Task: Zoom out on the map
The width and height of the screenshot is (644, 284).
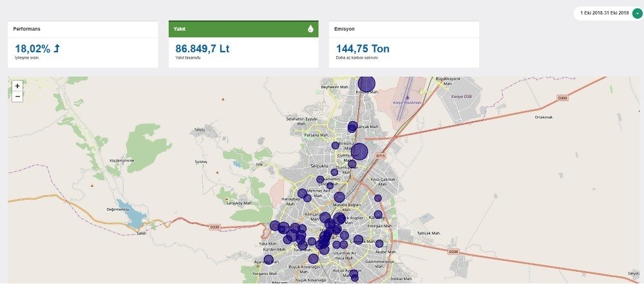Action: 17,97
